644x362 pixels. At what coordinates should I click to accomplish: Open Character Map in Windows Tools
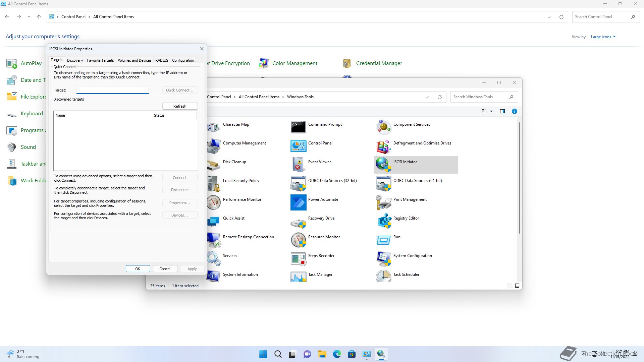[236, 124]
